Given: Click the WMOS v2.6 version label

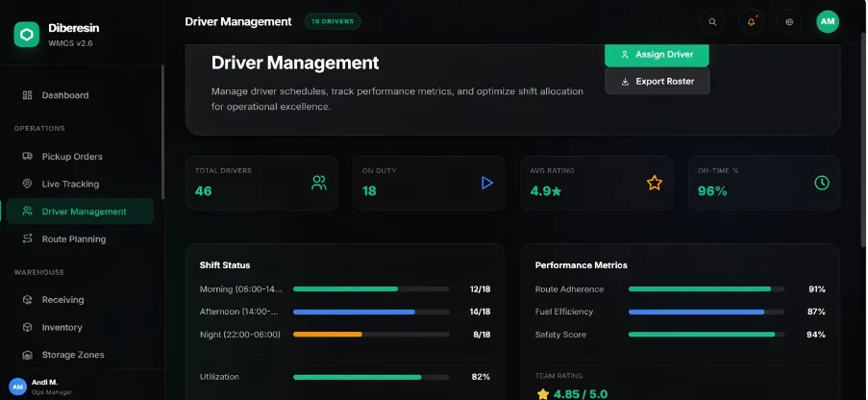Looking at the screenshot, I should (x=70, y=43).
